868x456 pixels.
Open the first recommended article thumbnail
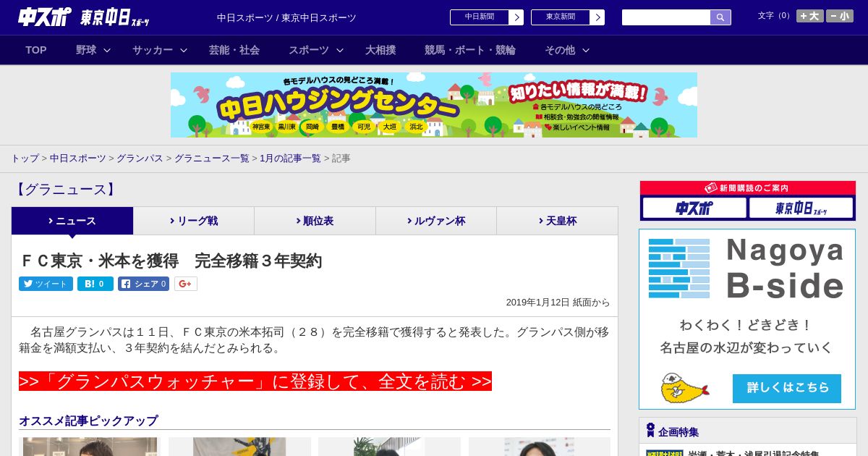coord(90,447)
